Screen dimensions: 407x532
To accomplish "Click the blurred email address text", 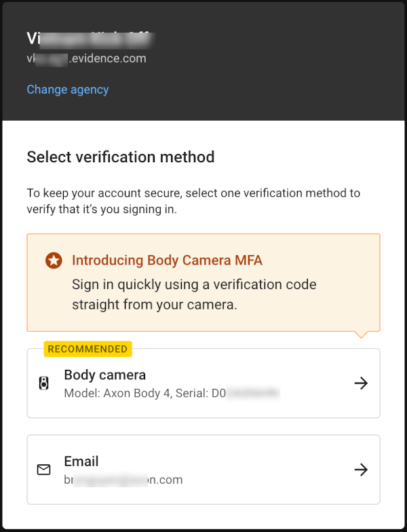I will (123, 480).
